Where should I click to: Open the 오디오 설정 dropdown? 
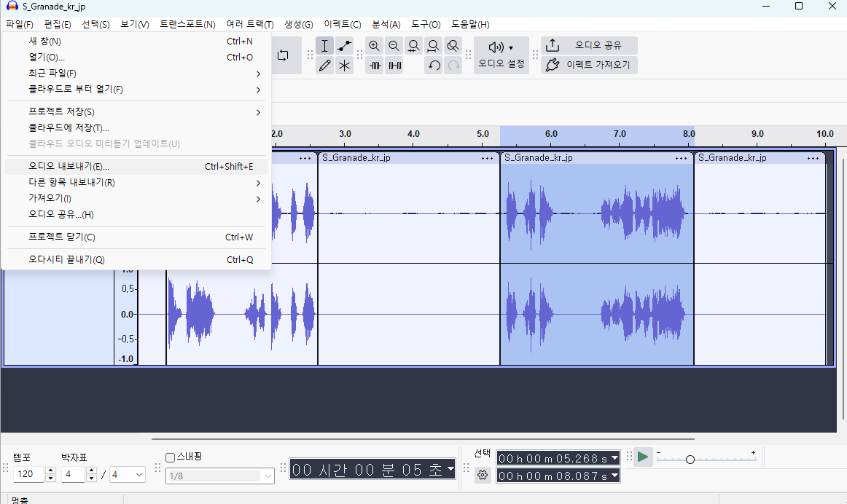pyautogui.click(x=501, y=55)
